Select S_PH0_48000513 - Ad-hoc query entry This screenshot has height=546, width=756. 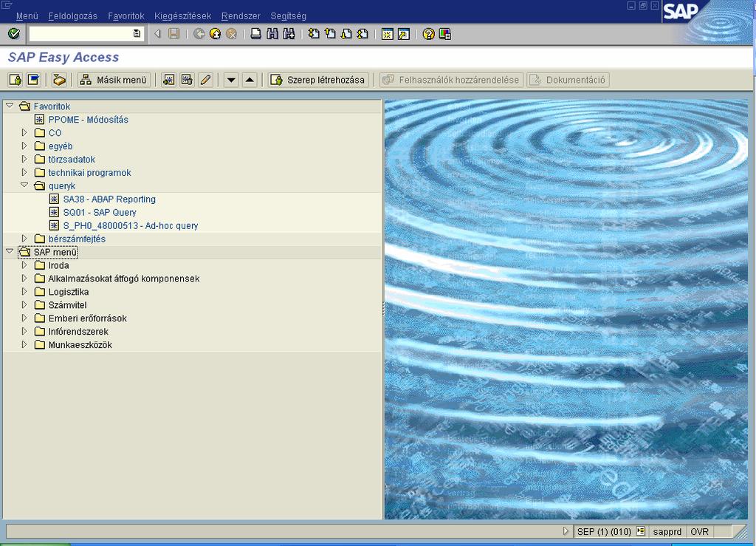[x=131, y=226]
